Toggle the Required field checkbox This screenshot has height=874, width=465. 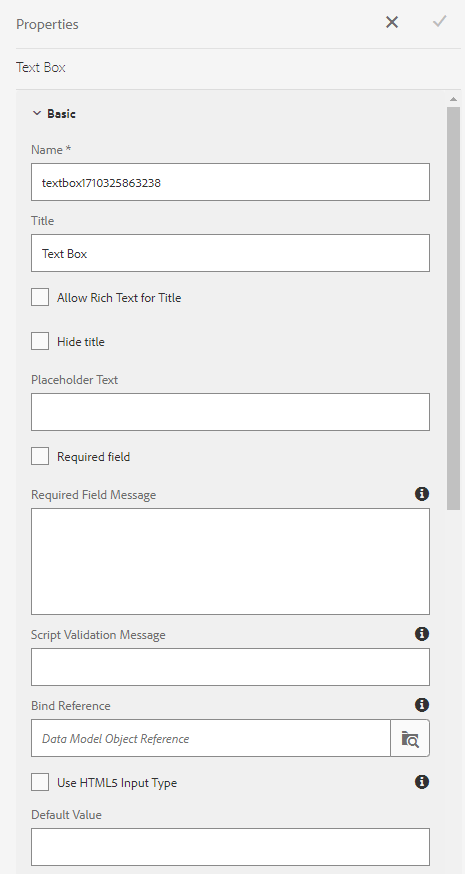(x=40, y=456)
